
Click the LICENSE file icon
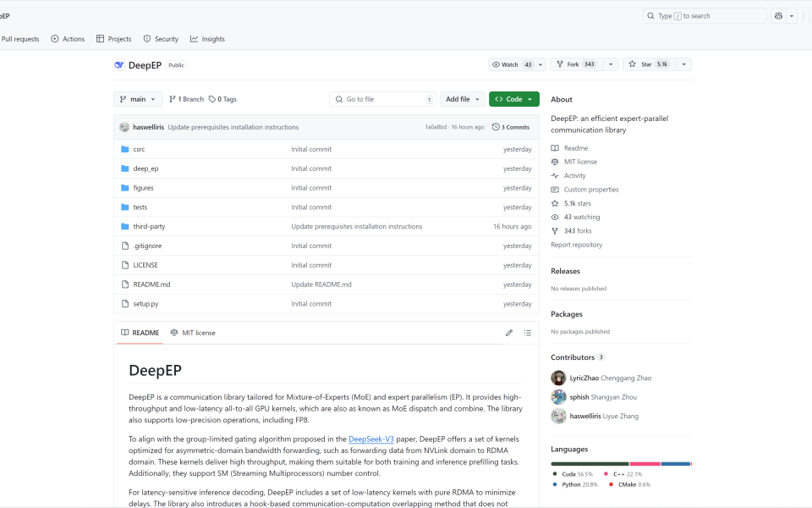(125, 265)
